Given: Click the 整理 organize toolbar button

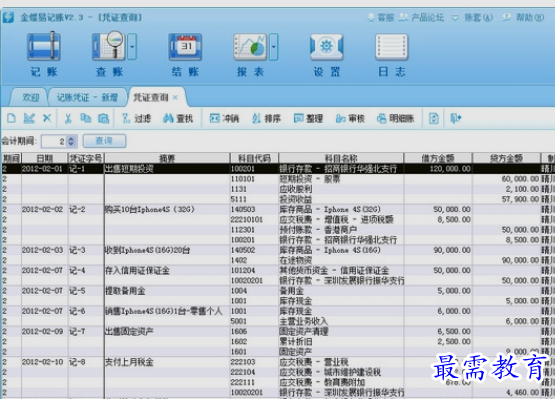Looking at the screenshot, I should [x=308, y=118].
